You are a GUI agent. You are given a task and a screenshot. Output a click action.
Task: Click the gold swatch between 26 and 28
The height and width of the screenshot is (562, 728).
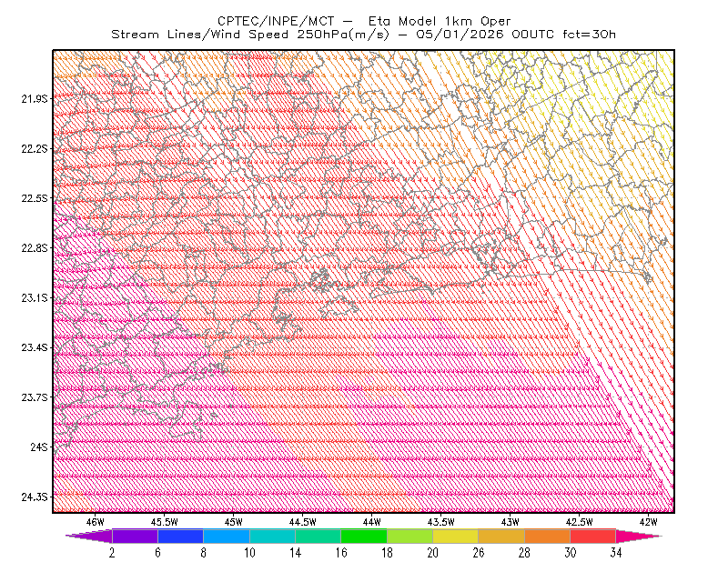pyautogui.click(x=501, y=536)
